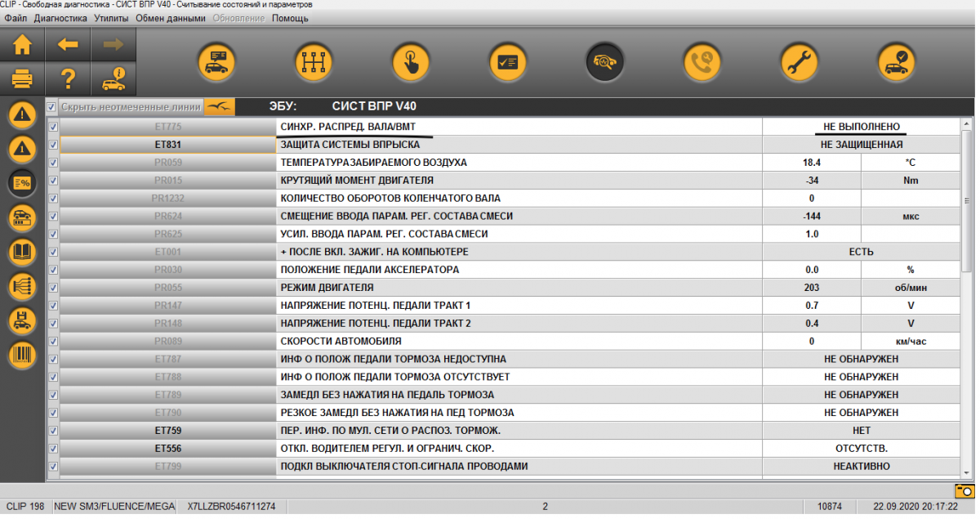Uncheck the PR015 row checkbox

point(53,181)
